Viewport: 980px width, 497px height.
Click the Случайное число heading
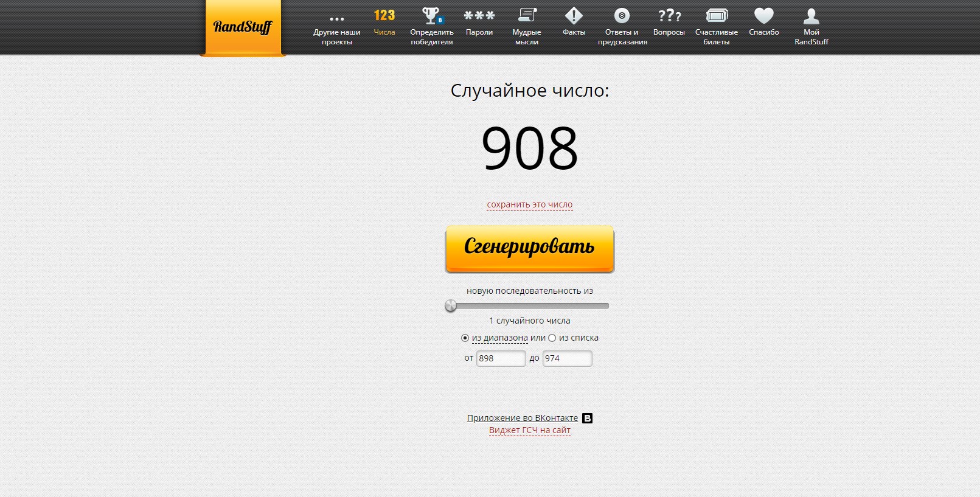(530, 91)
